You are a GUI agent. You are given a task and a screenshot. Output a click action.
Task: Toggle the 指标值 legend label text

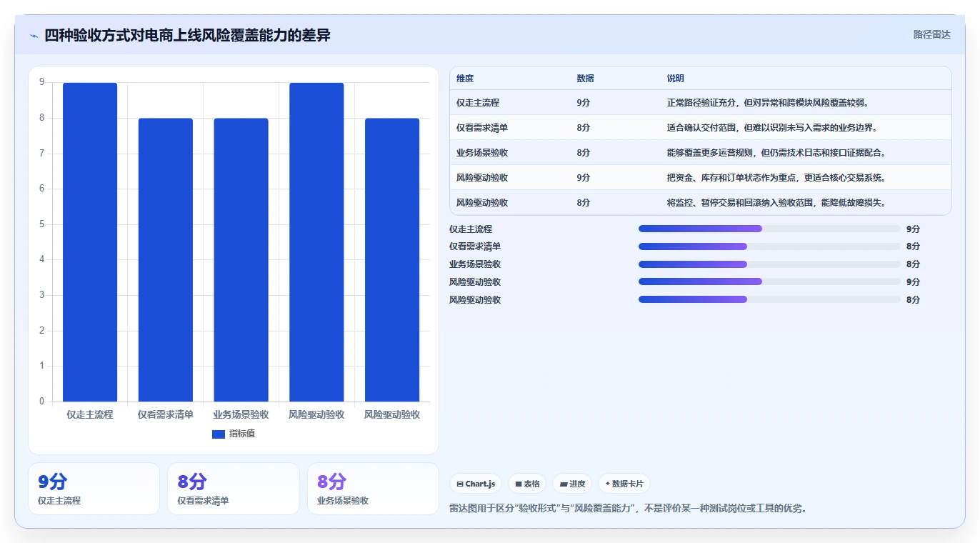coord(242,434)
